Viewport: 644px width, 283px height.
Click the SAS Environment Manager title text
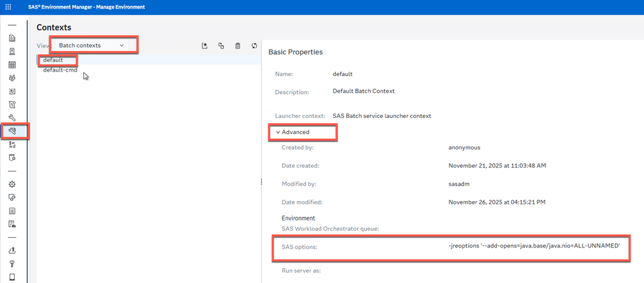tap(86, 7)
